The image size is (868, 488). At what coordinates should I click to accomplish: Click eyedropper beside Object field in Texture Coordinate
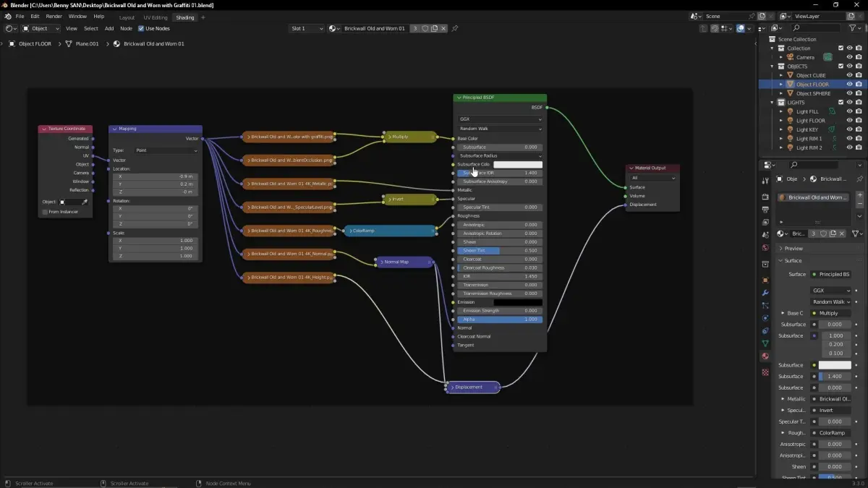click(x=85, y=202)
